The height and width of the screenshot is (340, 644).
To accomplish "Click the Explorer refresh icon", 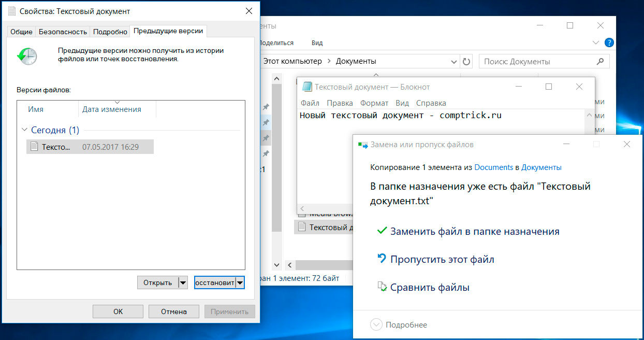I will 466,61.
